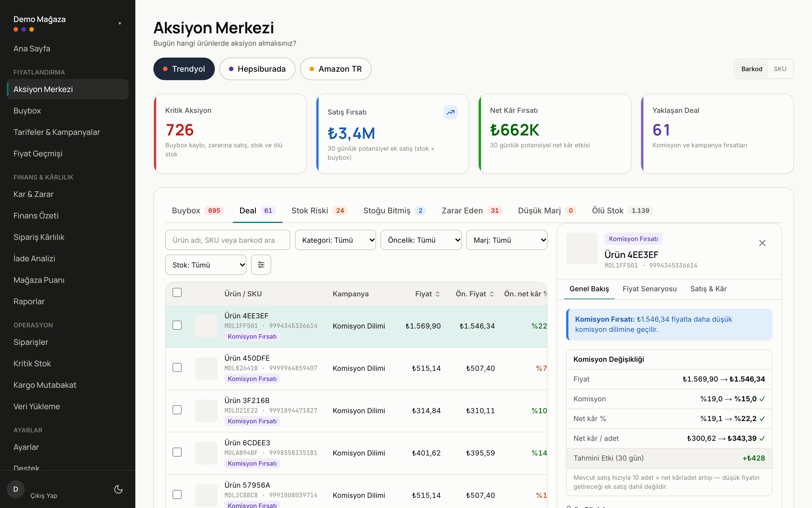812x508 pixels.
Task: Open the Kategori: Tümü dropdown
Action: point(335,240)
